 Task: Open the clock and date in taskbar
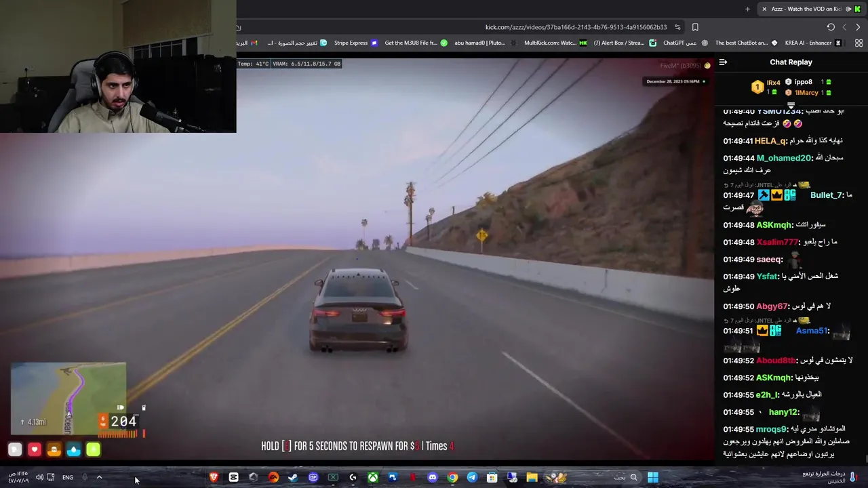click(x=19, y=477)
